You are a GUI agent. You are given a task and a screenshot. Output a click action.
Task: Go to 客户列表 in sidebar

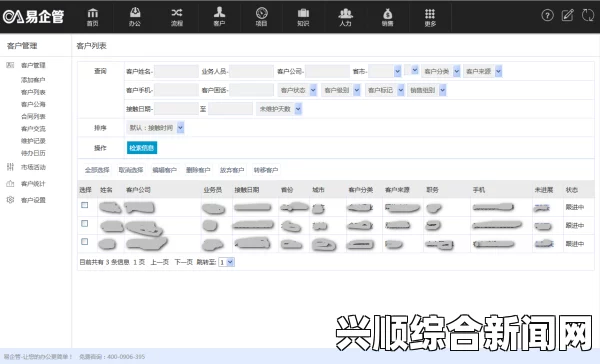click(x=33, y=92)
